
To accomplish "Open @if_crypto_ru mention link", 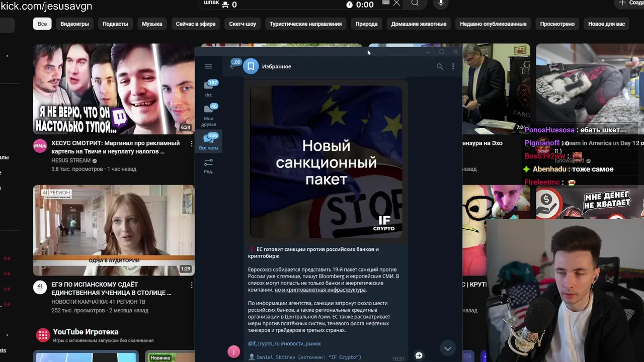I will pos(264,343).
